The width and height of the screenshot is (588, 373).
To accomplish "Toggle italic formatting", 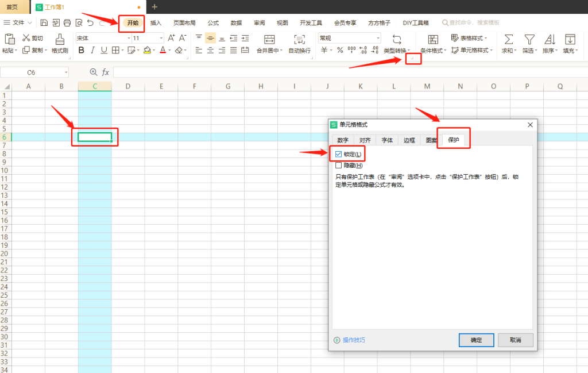I will point(92,50).
